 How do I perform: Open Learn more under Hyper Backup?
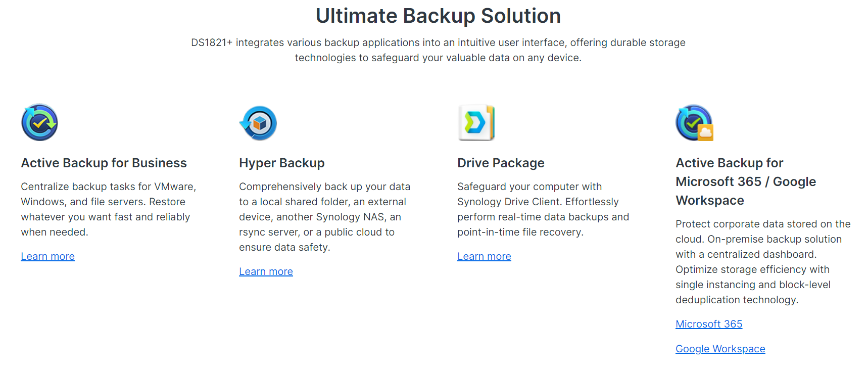tap(266, 271)
